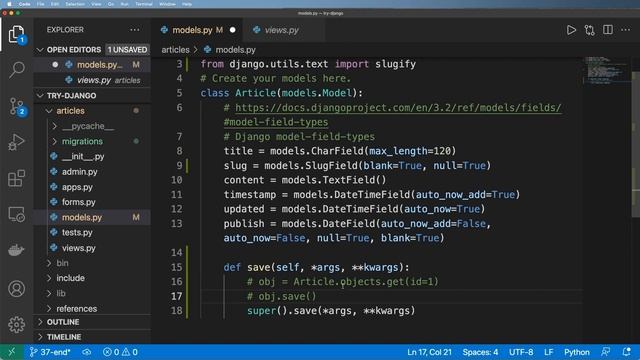640x360 pixels.
Task: Open tests.py in the file tree
Action: tap(92, 232)
